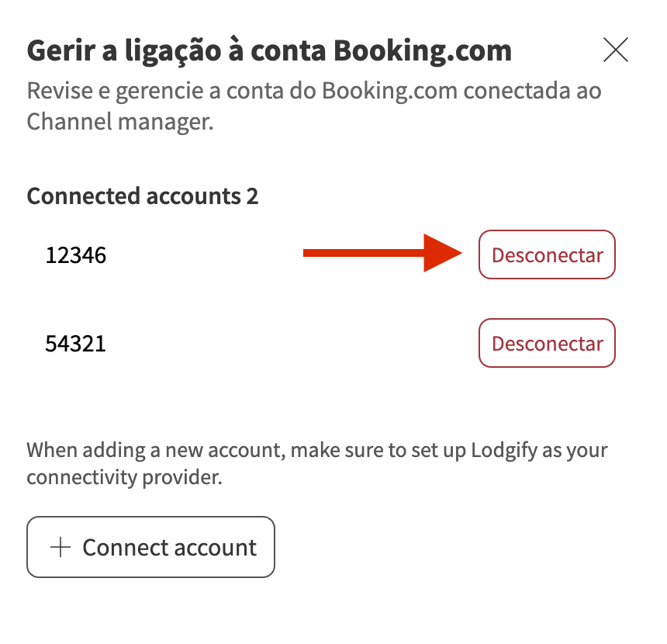Click 'connectivity provider.' in the note

click(124, 477)
